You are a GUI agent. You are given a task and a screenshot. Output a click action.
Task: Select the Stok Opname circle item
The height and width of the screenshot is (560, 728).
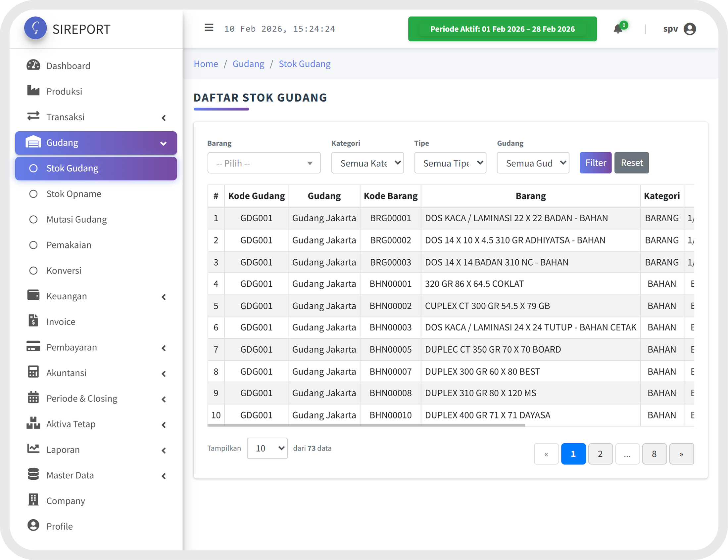(33, 194)
